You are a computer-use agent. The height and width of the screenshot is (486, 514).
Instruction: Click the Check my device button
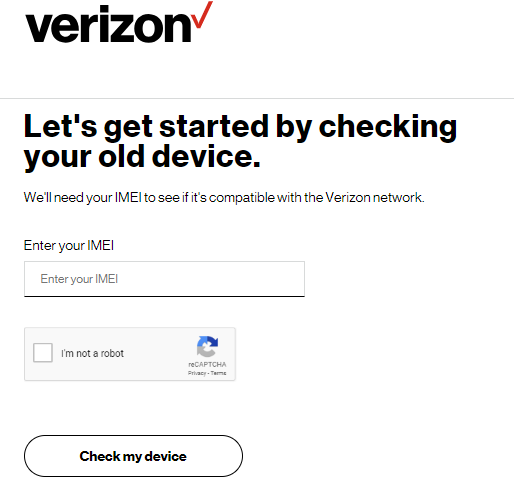tap(133, 456)
